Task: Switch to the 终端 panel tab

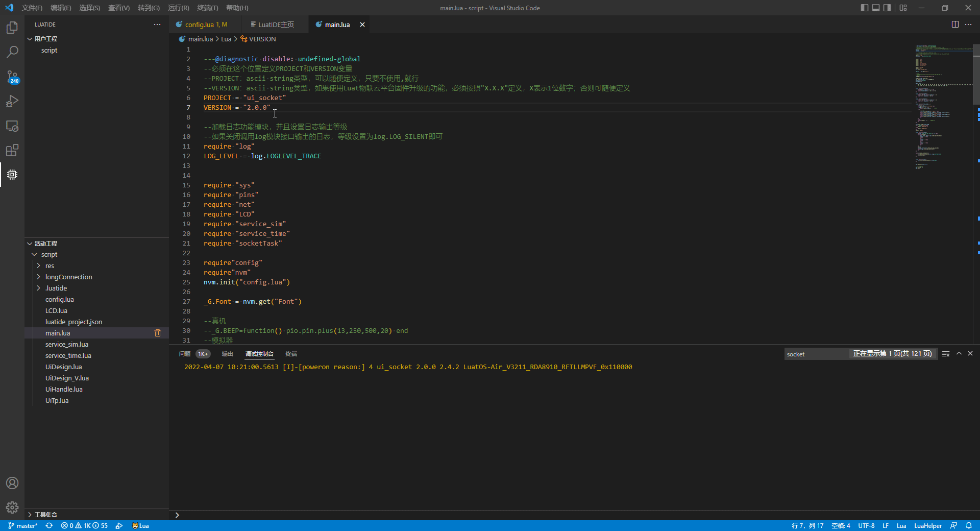Action: (291, 354)
